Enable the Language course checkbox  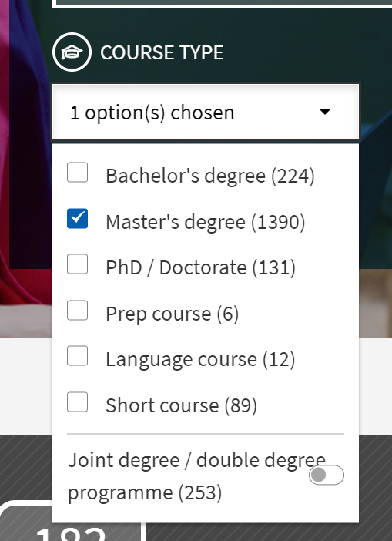coord(77,356)
